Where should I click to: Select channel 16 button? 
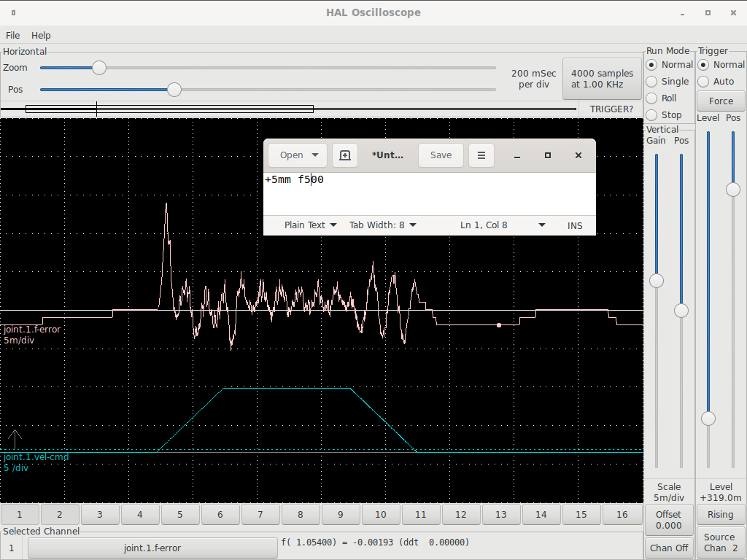[x=622, y=514]
